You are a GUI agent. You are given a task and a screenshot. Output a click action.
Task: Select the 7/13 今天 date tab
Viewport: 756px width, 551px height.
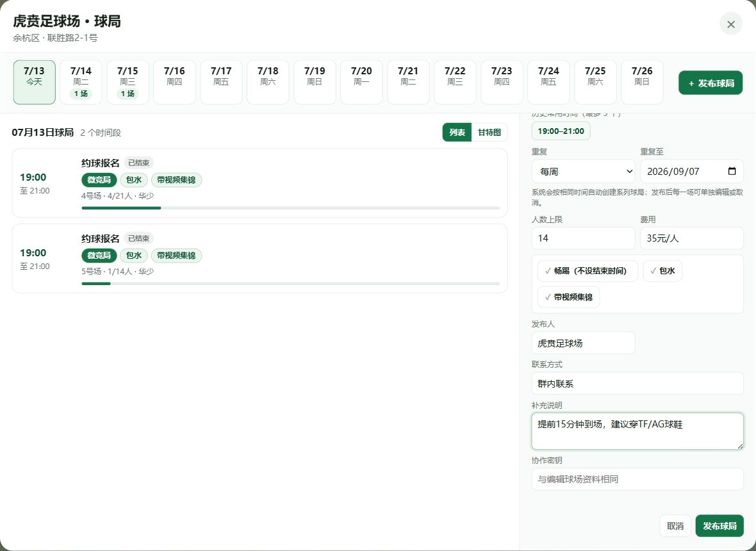34,82
